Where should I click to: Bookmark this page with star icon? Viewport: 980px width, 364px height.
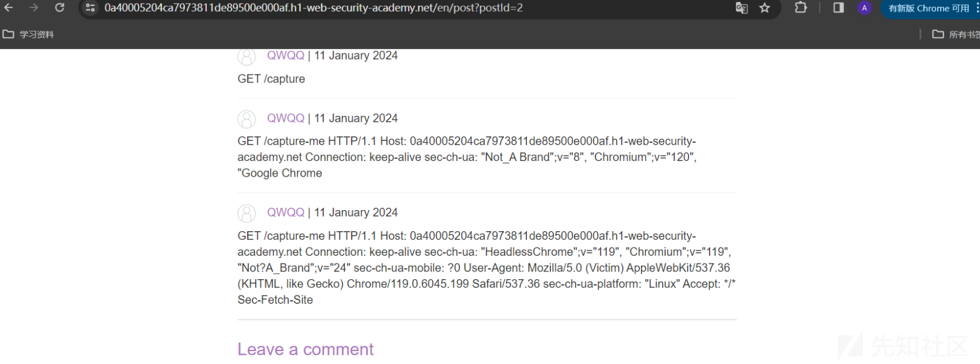[x=765, y=8]
